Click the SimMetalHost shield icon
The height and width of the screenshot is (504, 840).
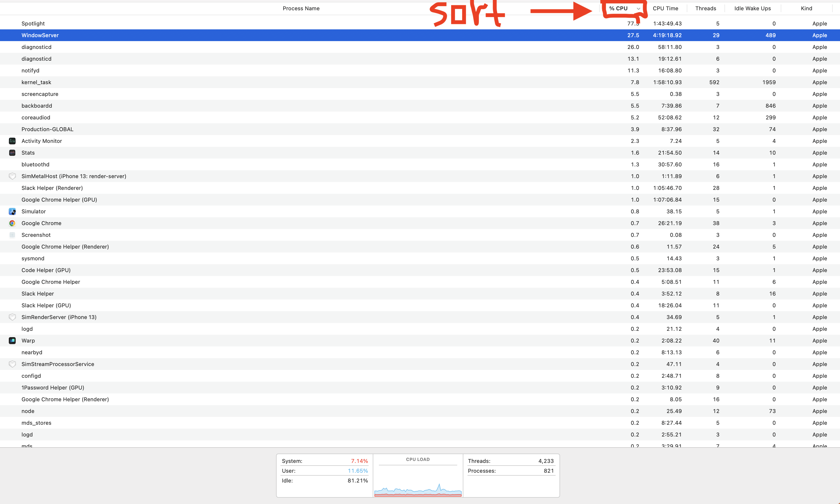point(12,176)
